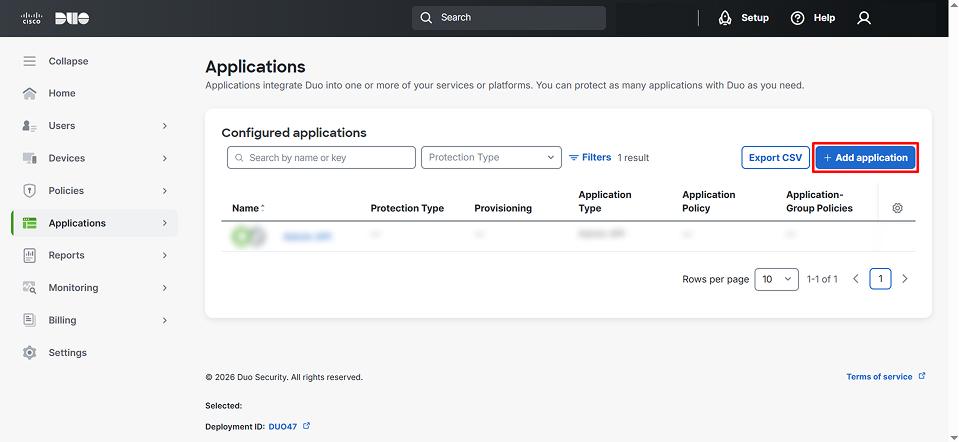Click the Setup label in header
Image resolution: width=959 pixels, height=442 pixels.
point(755,18)
